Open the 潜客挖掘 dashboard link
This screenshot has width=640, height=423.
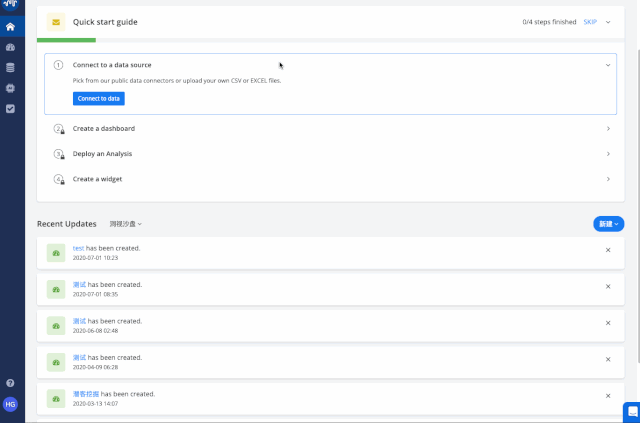click(86, 394)
